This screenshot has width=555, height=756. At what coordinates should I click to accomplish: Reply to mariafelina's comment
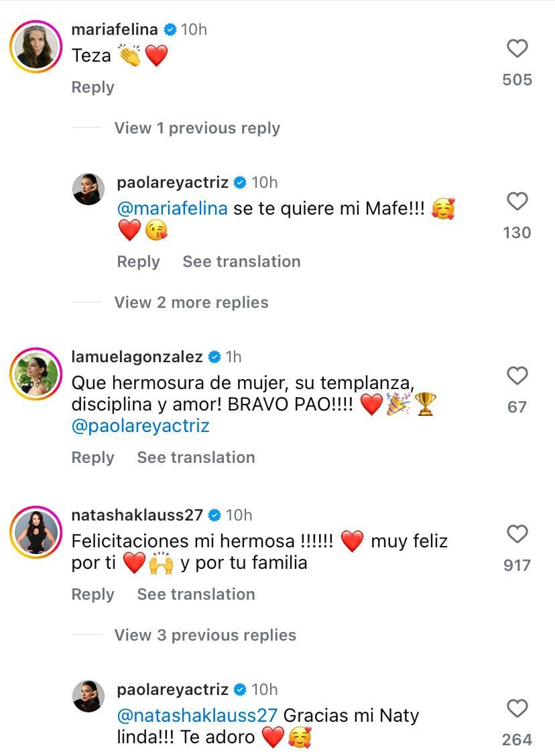click(92, 87)
